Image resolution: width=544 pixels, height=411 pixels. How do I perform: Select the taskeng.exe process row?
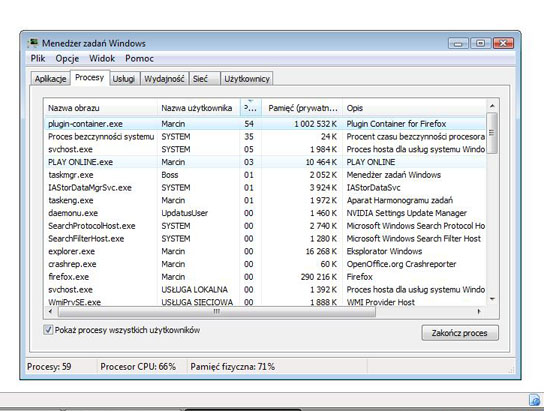tap(265, 200)
